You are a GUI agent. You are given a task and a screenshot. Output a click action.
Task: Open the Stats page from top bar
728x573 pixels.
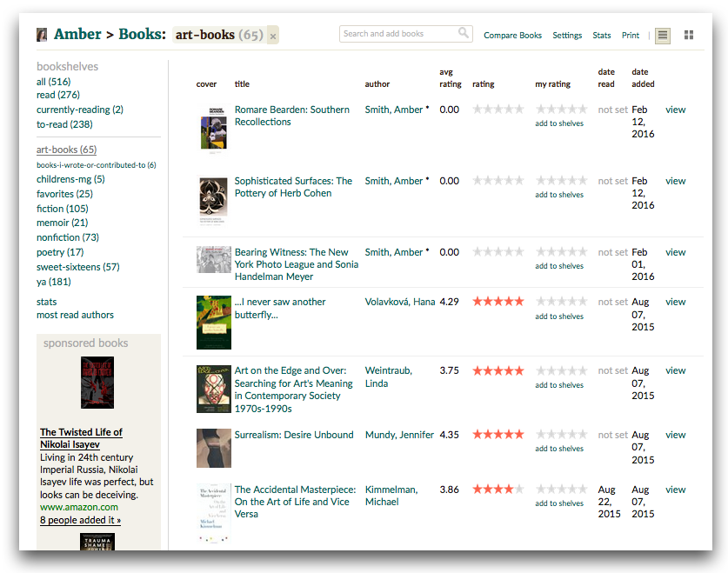(x=602, y=36)
